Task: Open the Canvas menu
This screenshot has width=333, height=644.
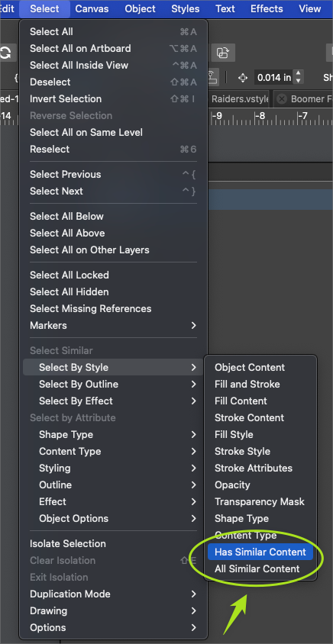Action: [92, 8]
